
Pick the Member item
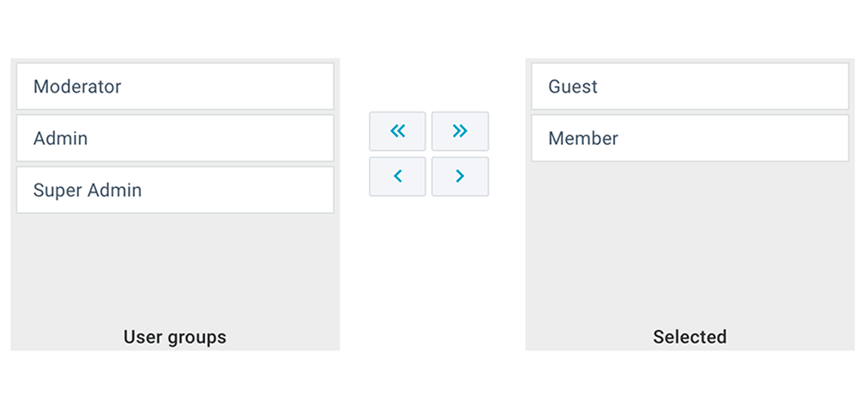(690, 138)
